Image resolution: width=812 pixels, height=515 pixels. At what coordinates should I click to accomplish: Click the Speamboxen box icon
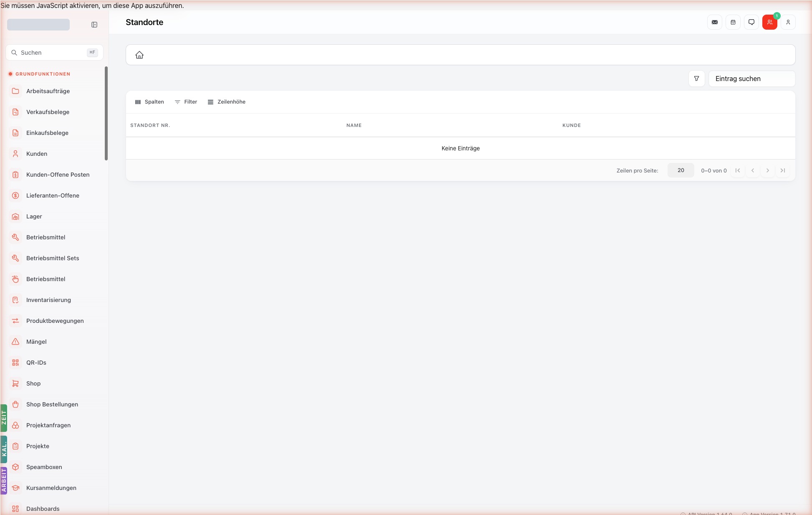click(x=15, y=467)
